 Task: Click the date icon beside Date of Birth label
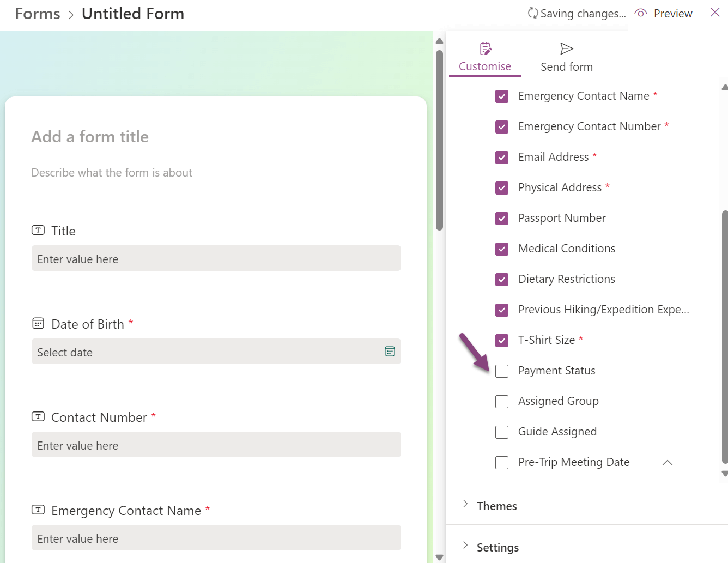pos(38,324)
